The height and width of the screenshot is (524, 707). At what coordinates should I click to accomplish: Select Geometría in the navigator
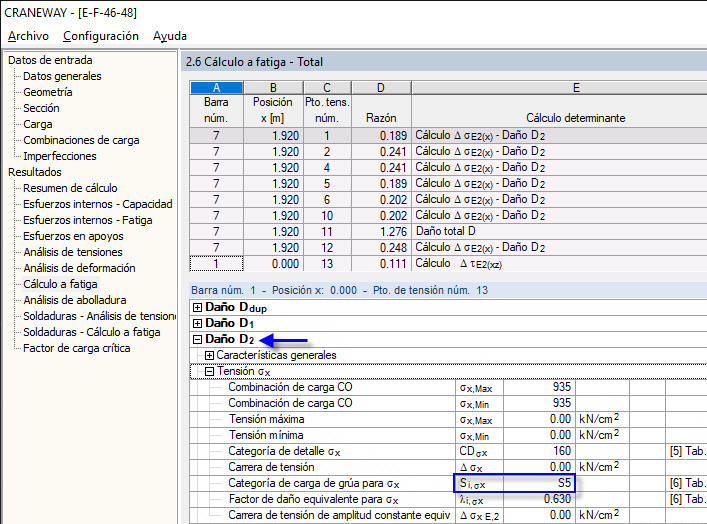[x=48, y=92]
